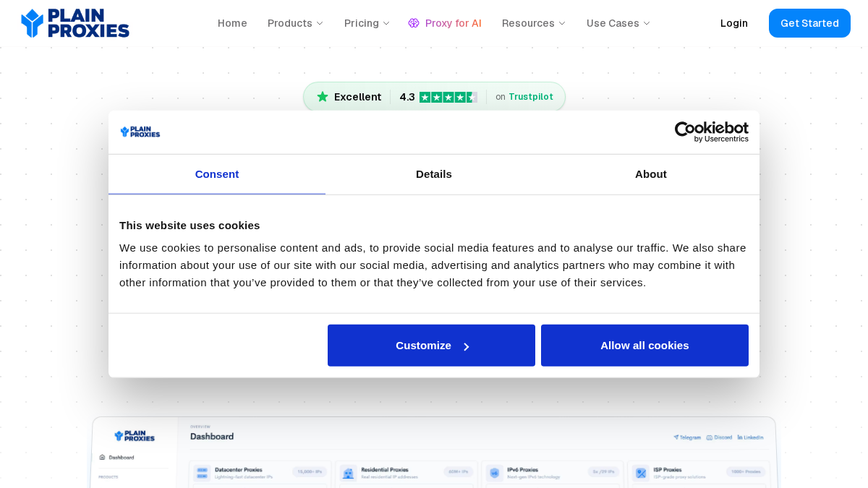Expand the Pricing dropdown menu
Image resolution: width=868 pixels, height=488 pixels.
tap(367, 23)
